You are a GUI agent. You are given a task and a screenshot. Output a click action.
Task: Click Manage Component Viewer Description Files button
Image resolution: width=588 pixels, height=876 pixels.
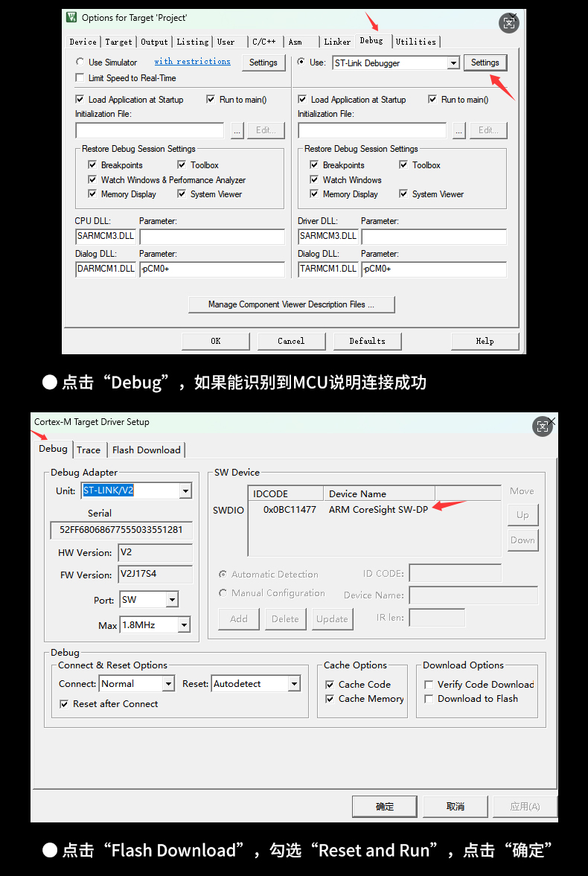pyautogui.click(x=291, y=304)
